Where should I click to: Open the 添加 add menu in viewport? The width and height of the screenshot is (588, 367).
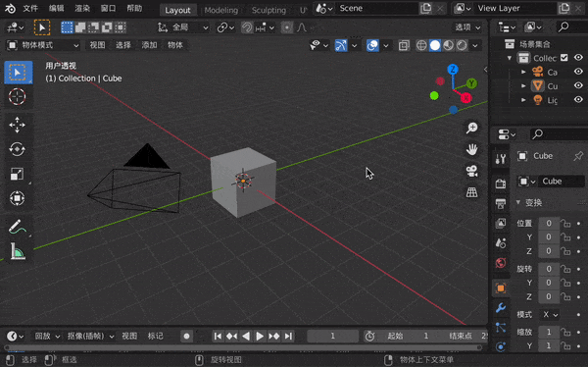click(x=149, y=45)
